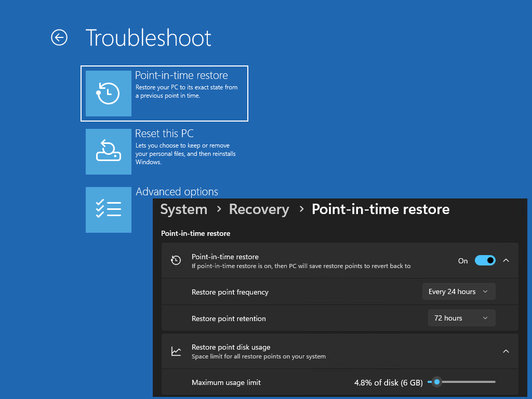Click the '4.8% of disk (6 GB)' value
The image size is (532, 399).
pos(388,383)
